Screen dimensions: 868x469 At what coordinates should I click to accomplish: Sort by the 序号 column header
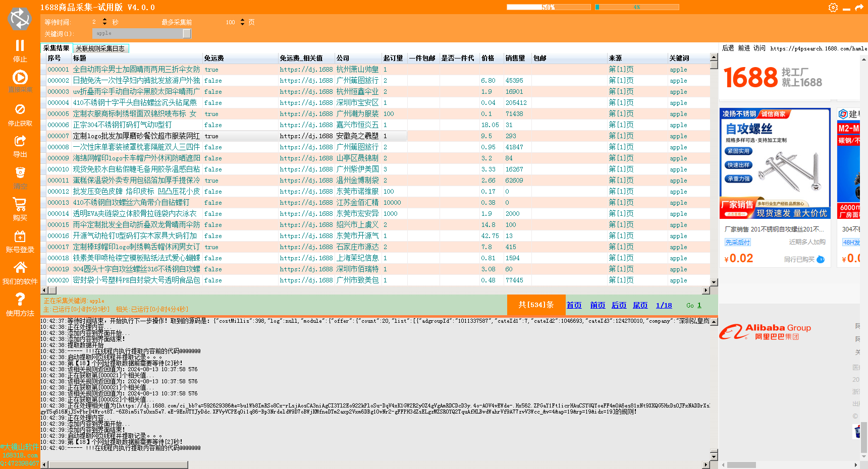click(x=59, y=58)
